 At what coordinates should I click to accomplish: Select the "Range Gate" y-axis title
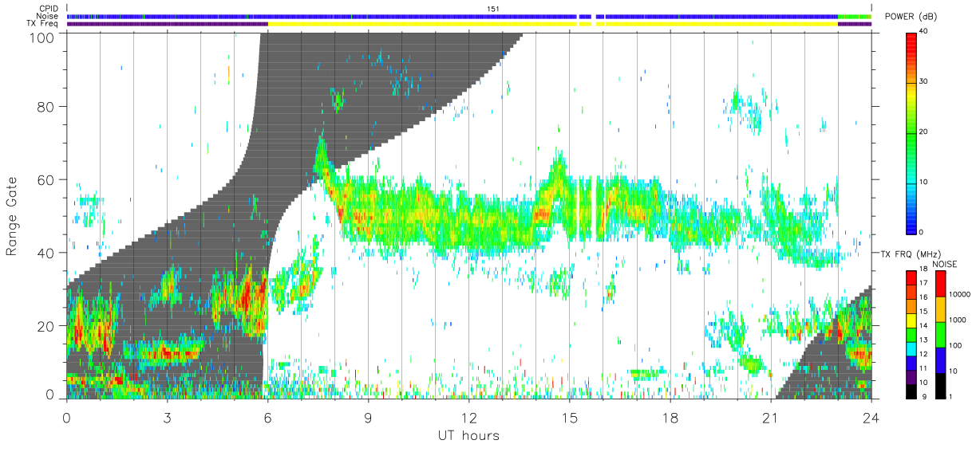(x=12, y=216)
